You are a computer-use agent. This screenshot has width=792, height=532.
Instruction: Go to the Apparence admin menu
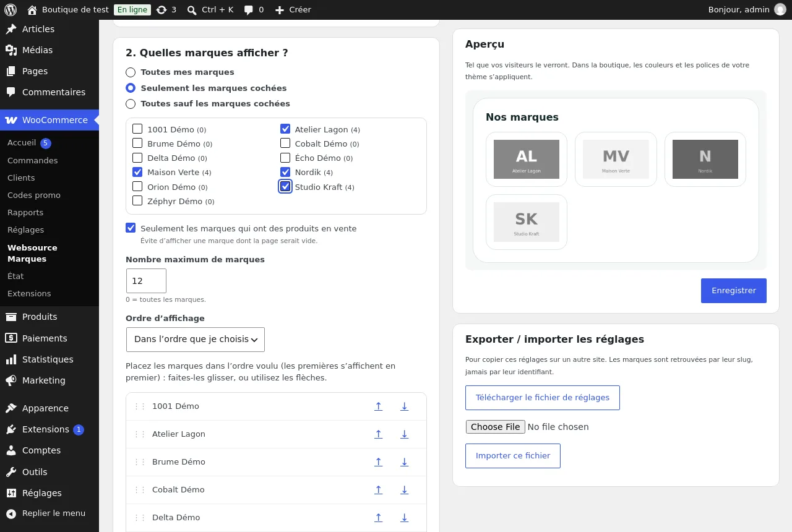49,408
